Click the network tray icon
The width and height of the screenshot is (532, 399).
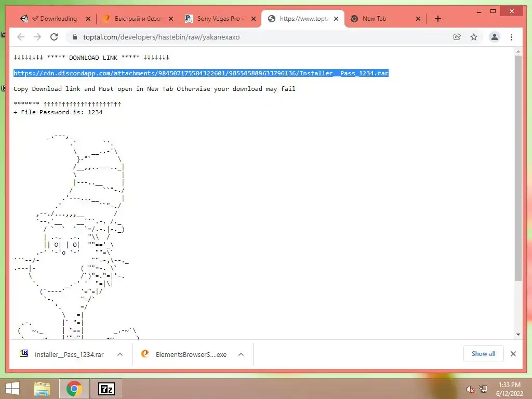(x=483, y=389)
